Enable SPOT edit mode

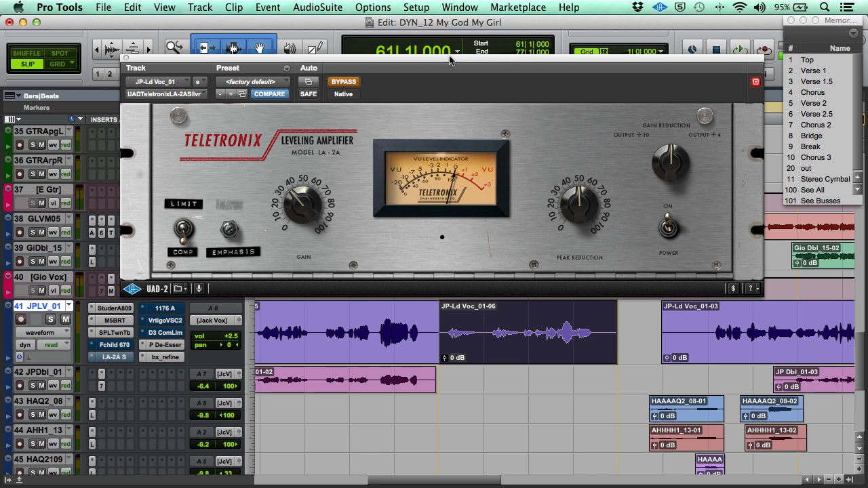pyautogui.click(x=60, y=53)
